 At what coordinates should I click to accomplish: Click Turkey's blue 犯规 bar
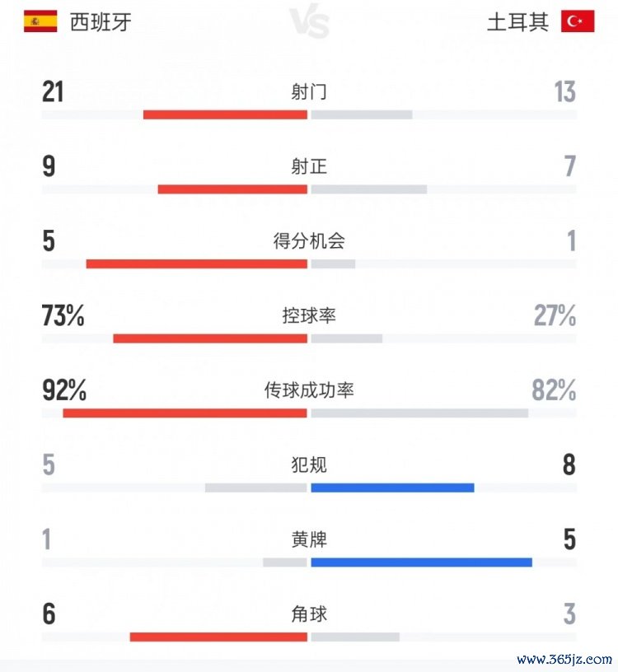click(392, 488)
